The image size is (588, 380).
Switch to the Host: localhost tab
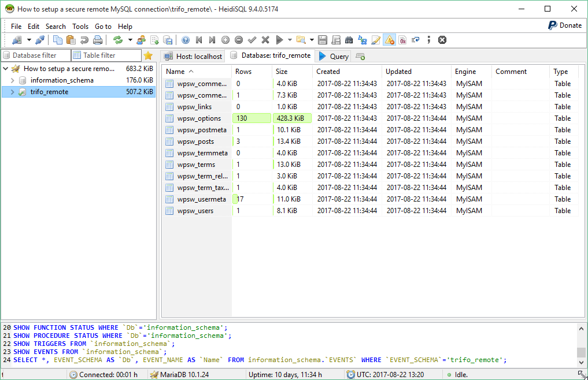pyautogui.click(x=194, y=56)
